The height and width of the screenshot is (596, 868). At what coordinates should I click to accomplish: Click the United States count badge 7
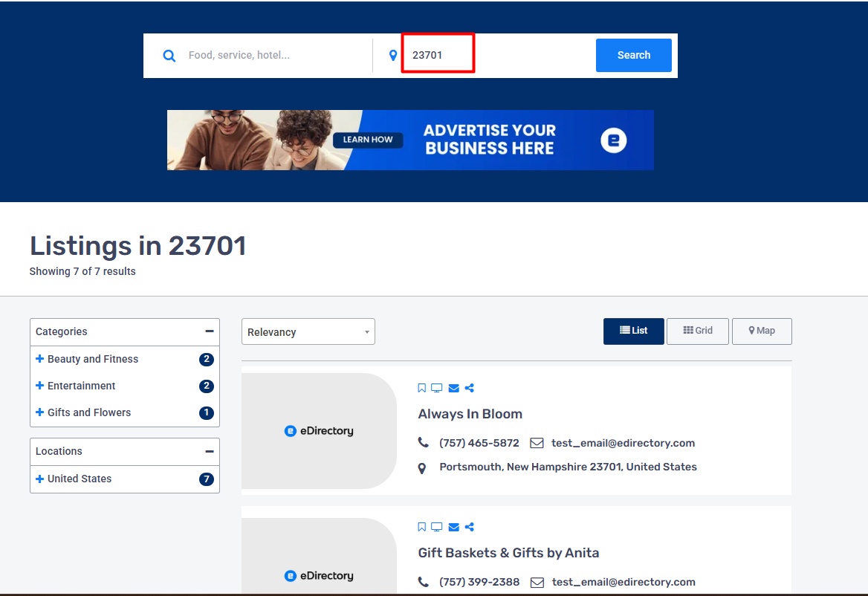point(207,479)
